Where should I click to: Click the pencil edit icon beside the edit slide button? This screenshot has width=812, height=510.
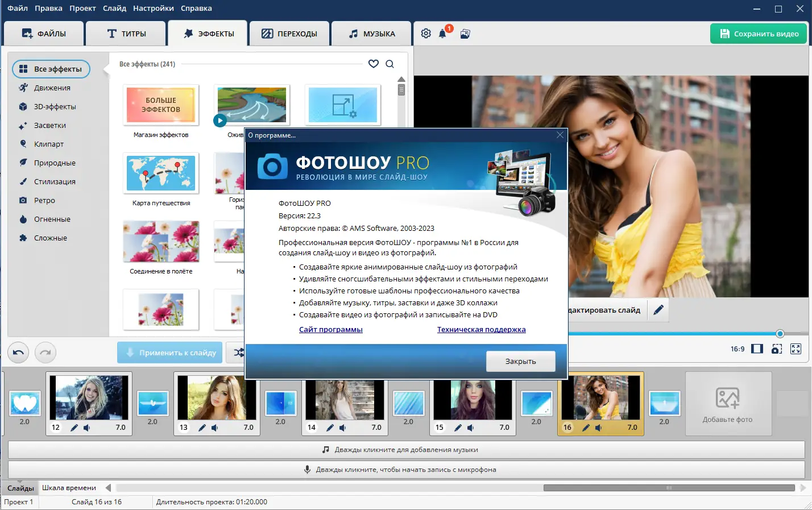pyautogui.click(x=658, y=310)
